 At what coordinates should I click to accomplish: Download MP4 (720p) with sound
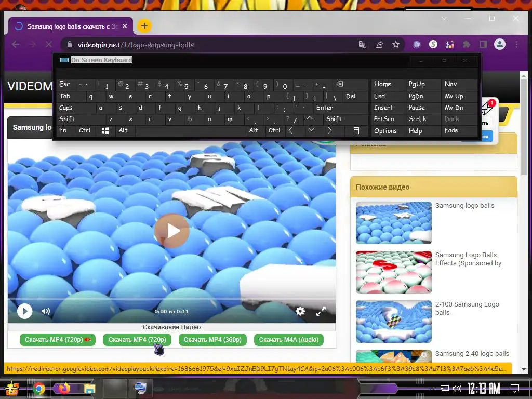(137, 340)
